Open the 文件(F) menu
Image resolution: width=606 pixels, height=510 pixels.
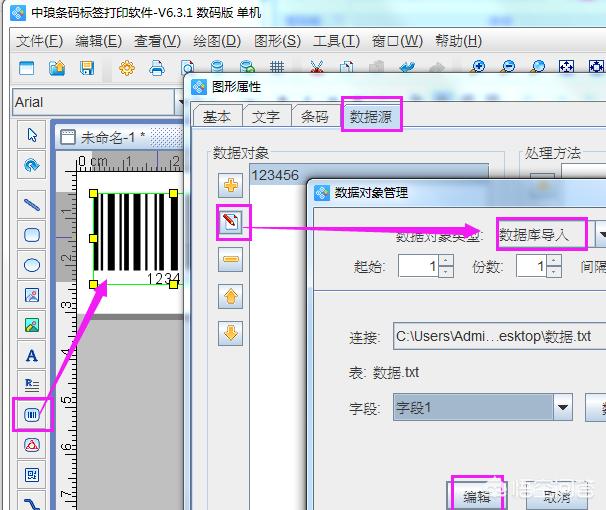tap(39, 41)
